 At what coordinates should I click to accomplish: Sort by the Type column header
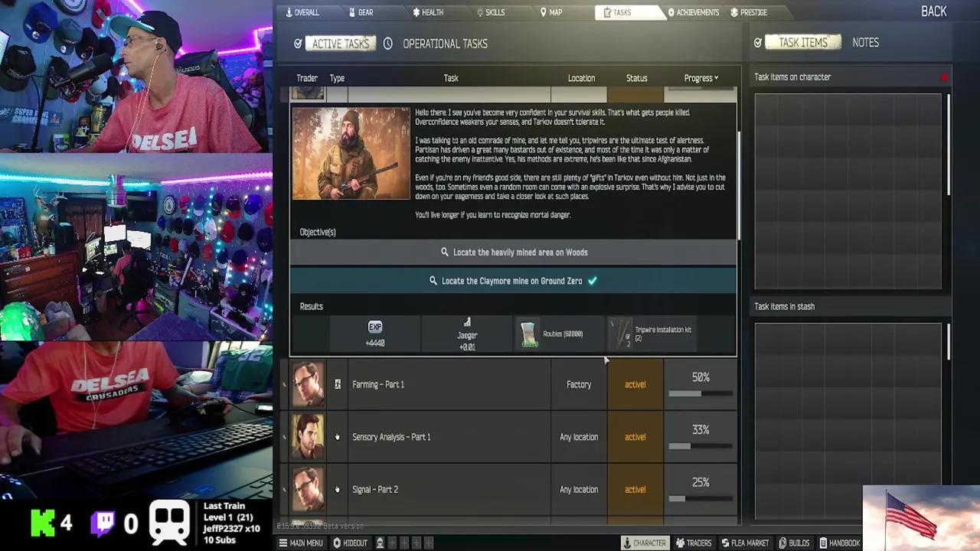click(337, 78)
